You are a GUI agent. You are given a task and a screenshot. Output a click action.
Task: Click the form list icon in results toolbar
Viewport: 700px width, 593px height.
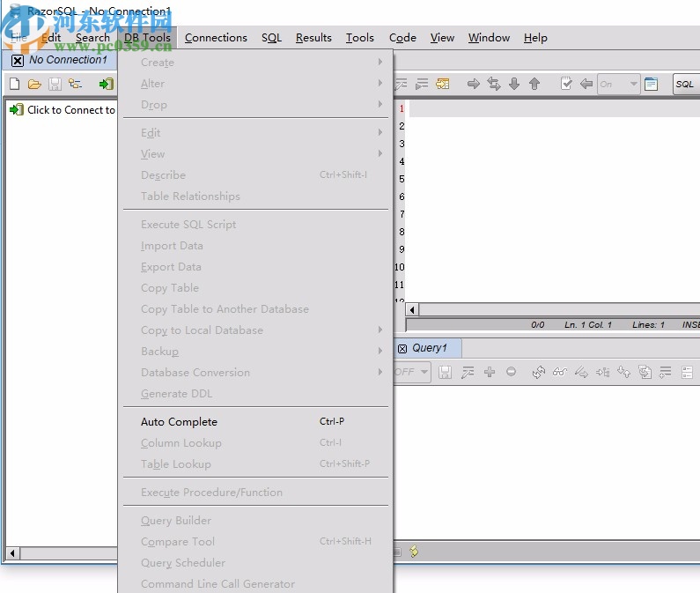(687, 372)
